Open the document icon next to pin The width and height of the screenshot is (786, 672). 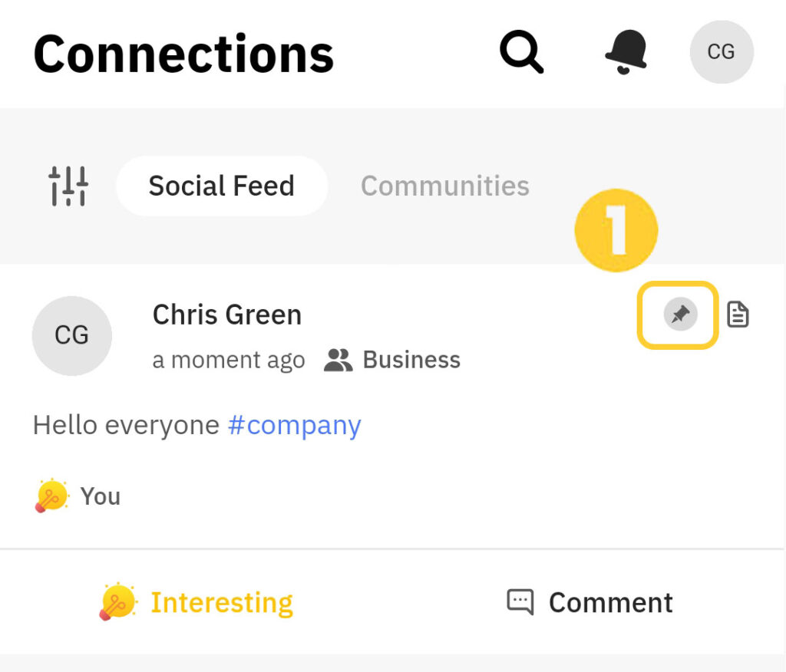click(x=738, y=315)
